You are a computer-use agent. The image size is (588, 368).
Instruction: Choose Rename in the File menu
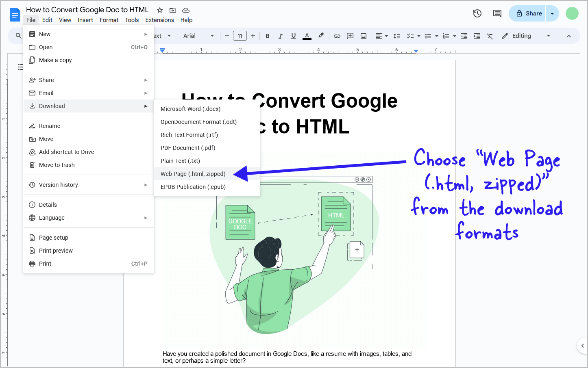coord(89,126)
